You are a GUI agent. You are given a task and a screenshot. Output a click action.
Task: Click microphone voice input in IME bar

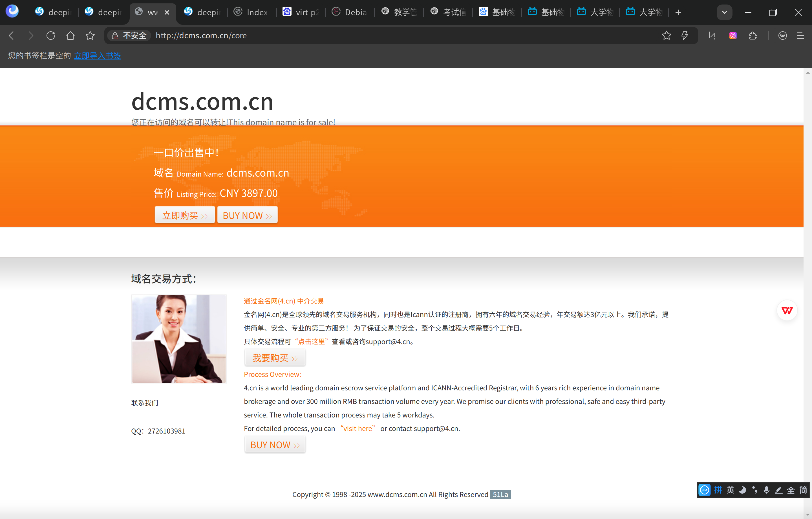pos(767,490)
